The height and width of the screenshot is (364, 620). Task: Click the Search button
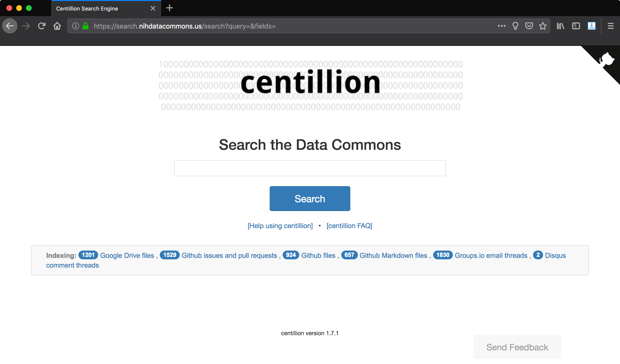[310, 198]
